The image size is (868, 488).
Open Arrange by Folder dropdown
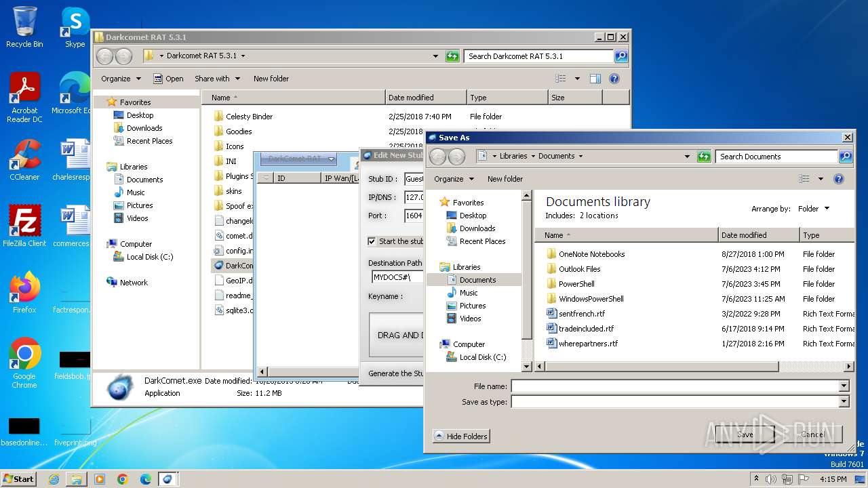coord(813,209)
